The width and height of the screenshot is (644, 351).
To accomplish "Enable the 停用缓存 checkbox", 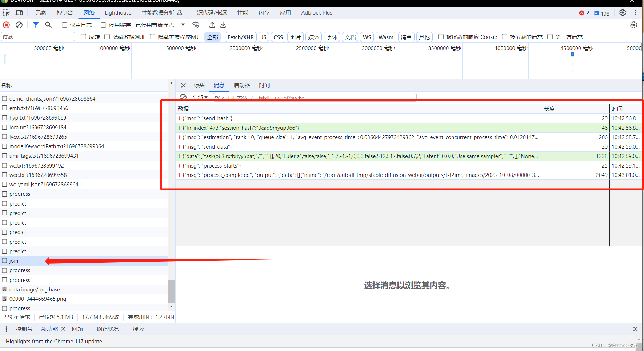I will point(104,25).
